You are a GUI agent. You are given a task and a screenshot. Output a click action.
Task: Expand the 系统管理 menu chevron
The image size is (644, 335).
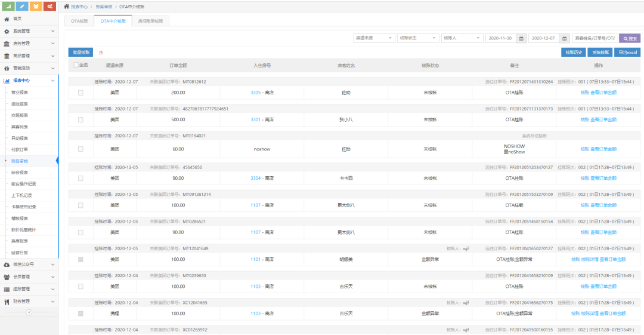52,31
